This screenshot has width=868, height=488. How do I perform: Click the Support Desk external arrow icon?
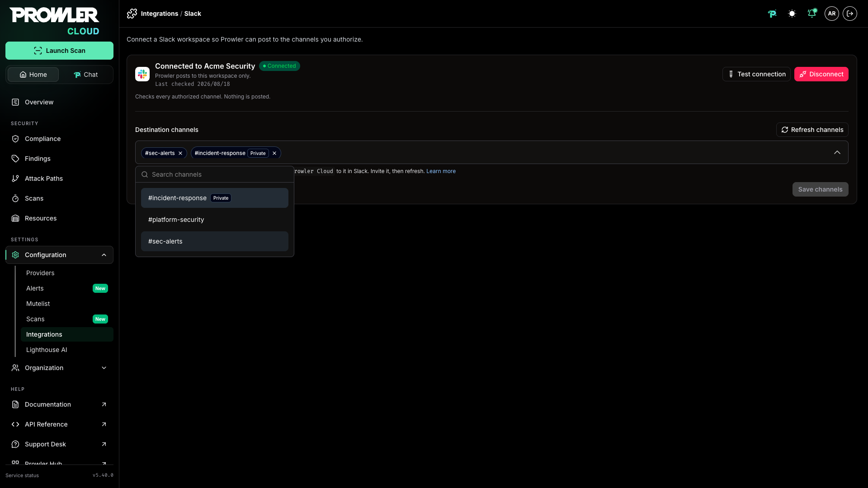(x=104, y=444)
